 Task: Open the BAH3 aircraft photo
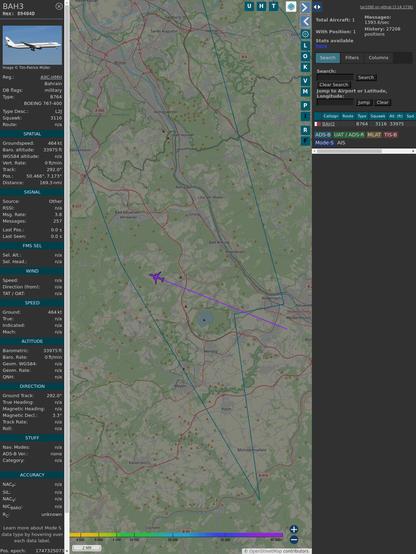(32, 45)
